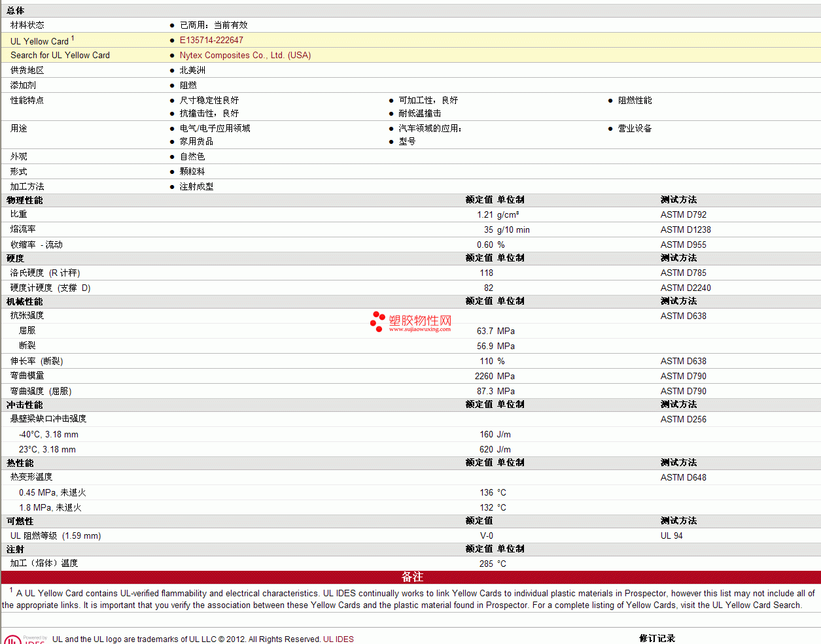Select the 87.3 flexural strength value

[485, 391]
